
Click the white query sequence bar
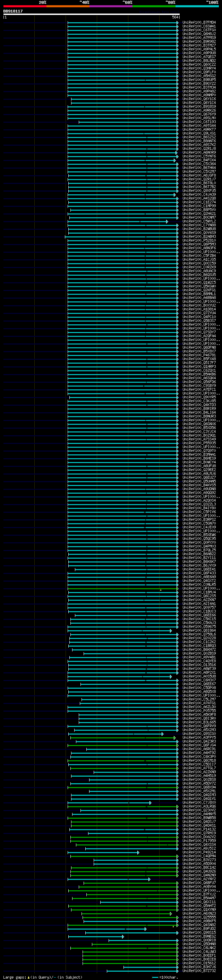coord(92,14)
